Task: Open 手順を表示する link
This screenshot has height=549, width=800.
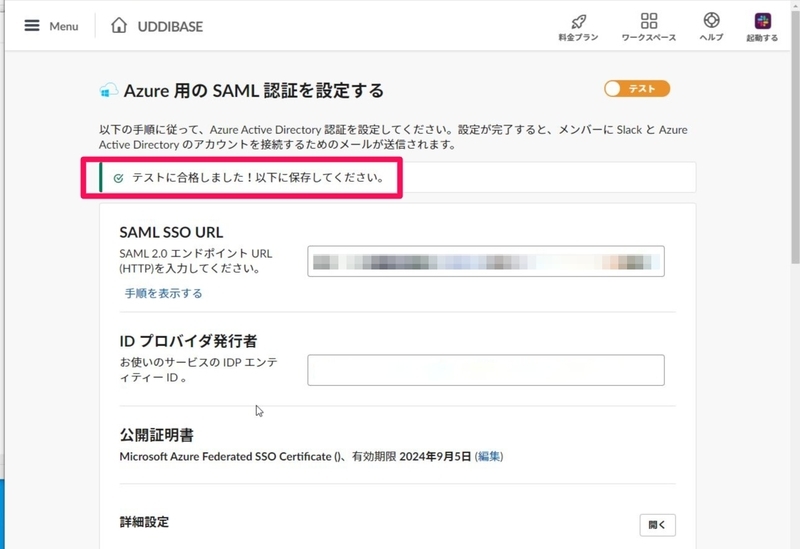Action: (163, 293)
